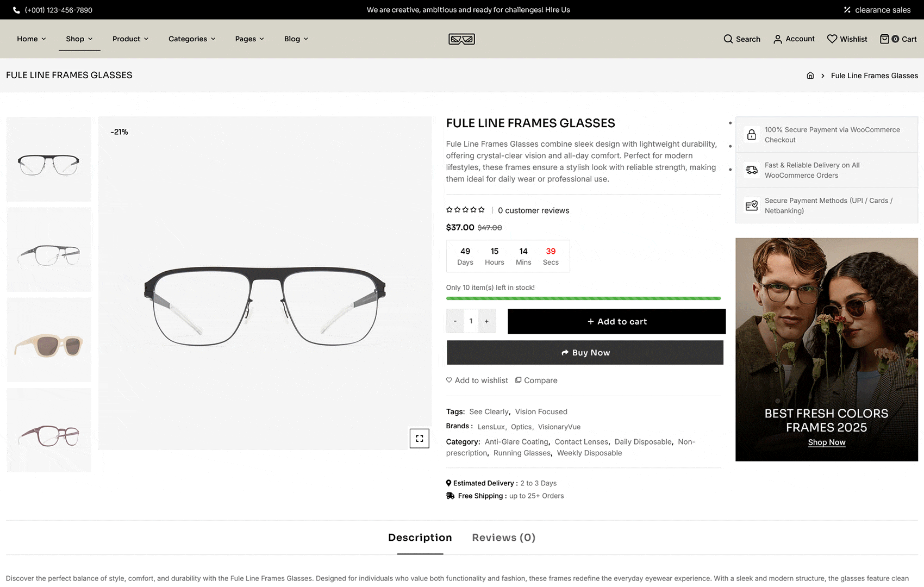This screenshot has width=924, height=587.
Task: Expand the Shop dropdown menu
Action: (79, 39)
